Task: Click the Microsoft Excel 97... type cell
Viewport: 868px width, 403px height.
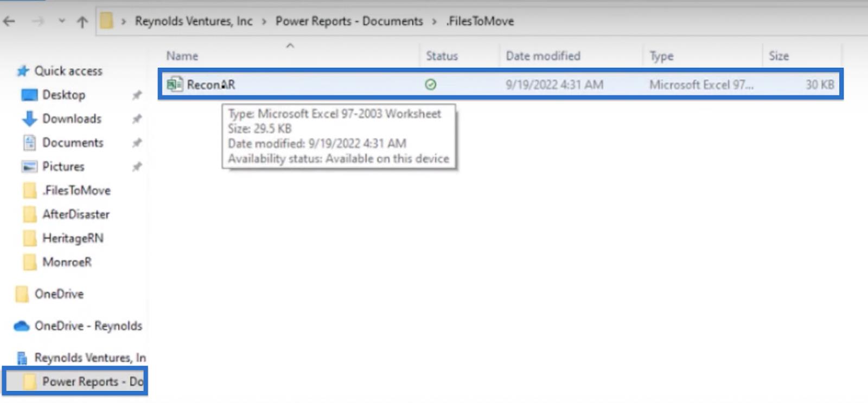Action: tap(701, 85)
